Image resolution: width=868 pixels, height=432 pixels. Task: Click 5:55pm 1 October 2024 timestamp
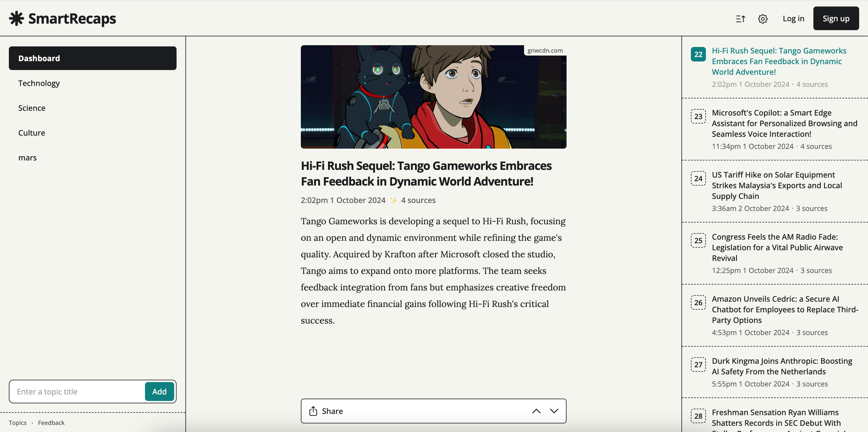click(x=750, y=384)
